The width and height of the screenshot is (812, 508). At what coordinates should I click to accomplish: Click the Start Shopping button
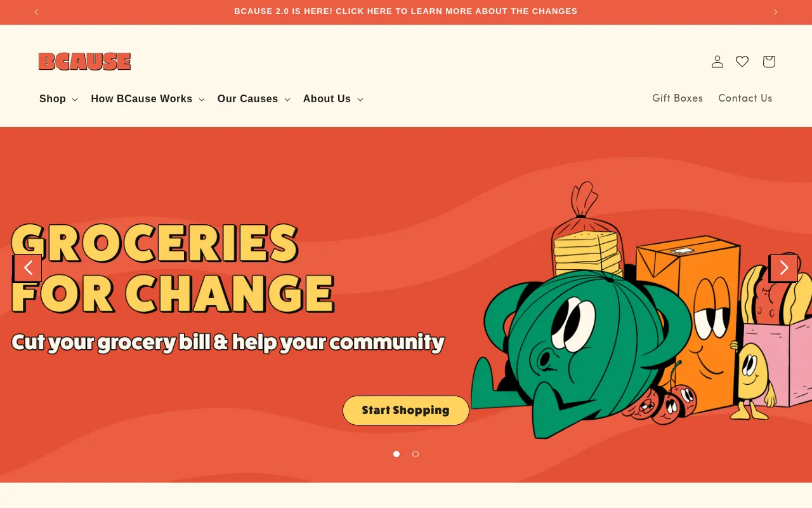point(406,410)
